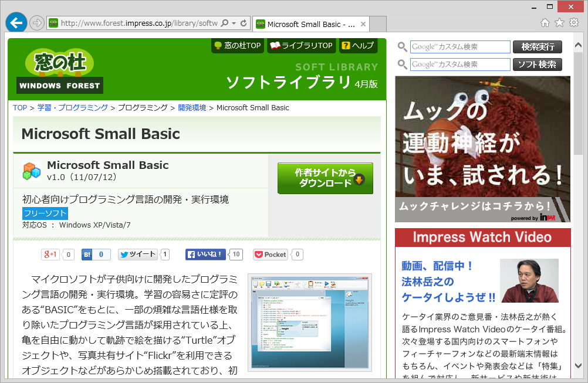
Task: Click magnifier icon beside second search field
Action: [403, 65]
